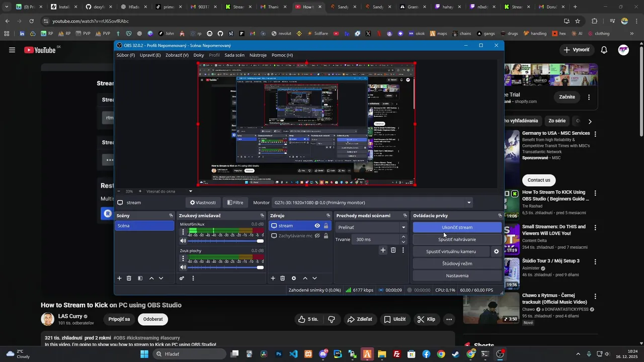This screenshot has height=362, width=644.
Task: Select Zachytávanie source row
Action: coord(299,236)
